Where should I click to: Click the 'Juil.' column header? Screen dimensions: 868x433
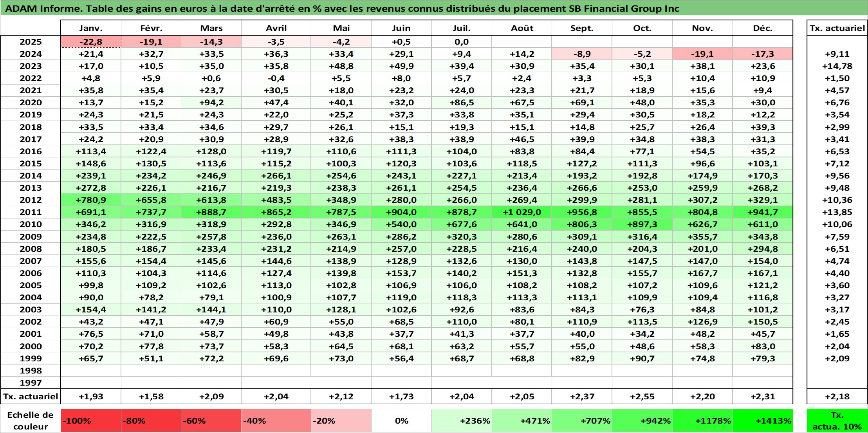462,28
